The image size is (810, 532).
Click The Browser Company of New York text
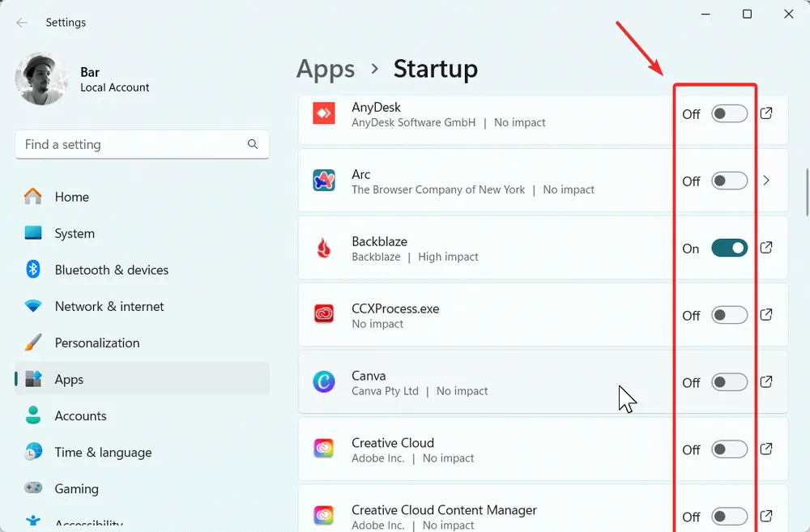coord(438,189)
